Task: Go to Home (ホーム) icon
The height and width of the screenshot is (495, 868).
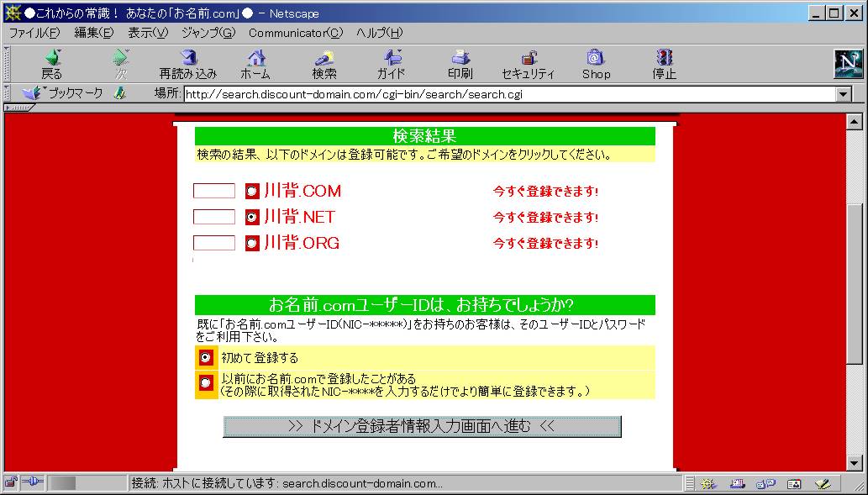Action: tap(255, 64)
